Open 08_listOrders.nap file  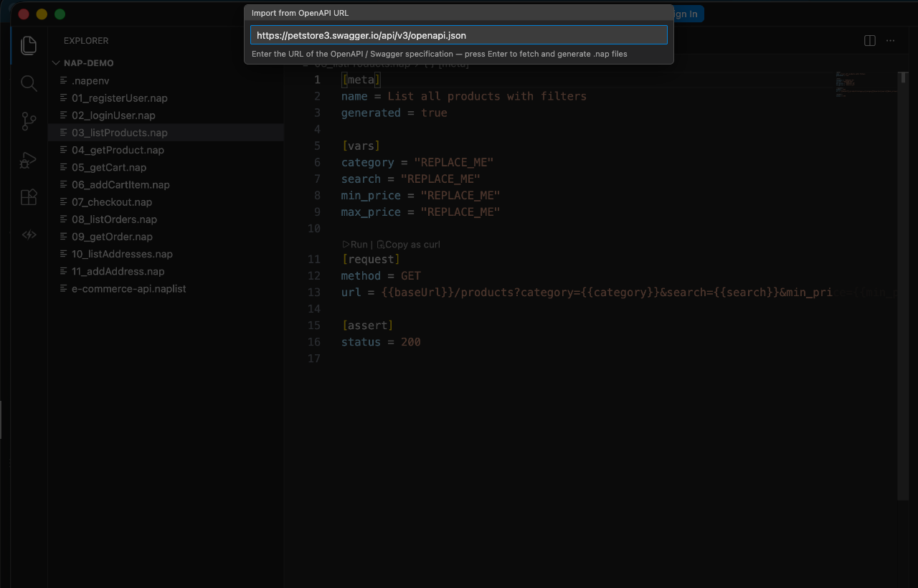tap(166, 219)
